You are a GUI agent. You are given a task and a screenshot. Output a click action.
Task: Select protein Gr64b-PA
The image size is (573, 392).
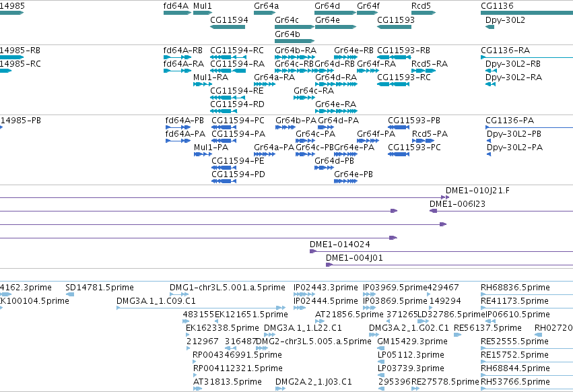[285, 127]
